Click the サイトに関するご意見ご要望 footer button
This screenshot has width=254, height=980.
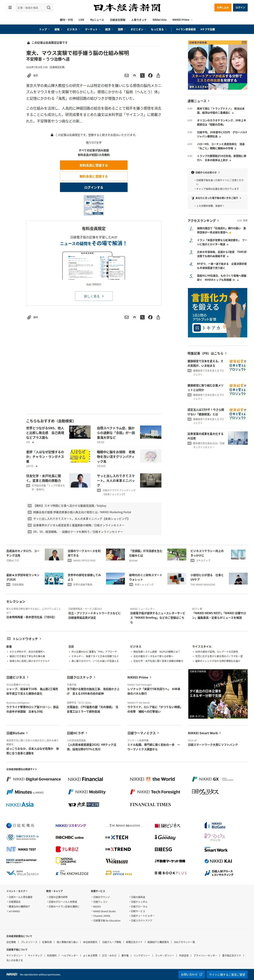tap(227, 974)
